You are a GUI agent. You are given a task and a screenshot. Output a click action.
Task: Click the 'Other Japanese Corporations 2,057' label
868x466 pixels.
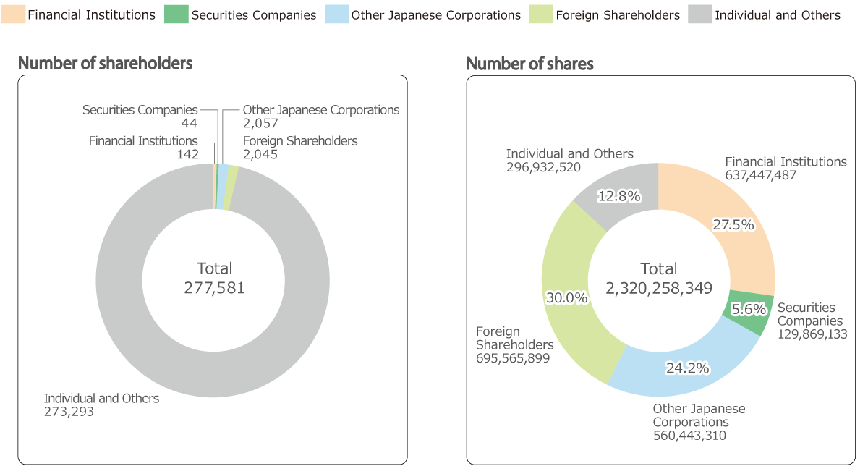pyautogui.click(x=321, y=116)
